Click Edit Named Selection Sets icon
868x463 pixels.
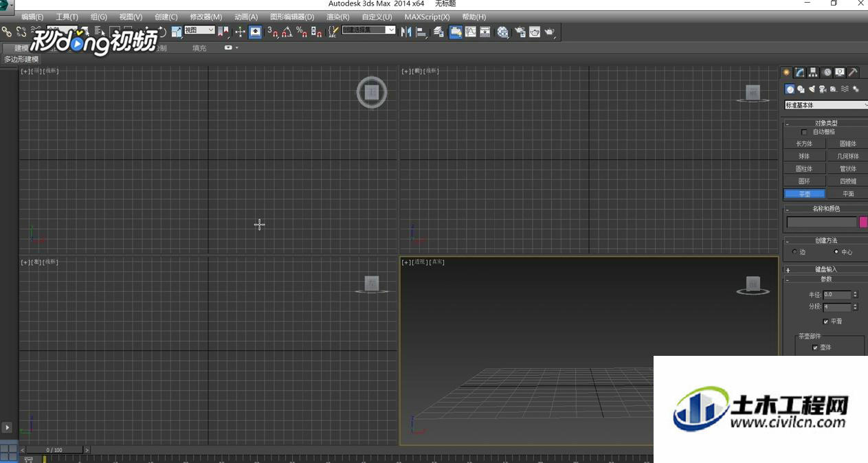(333, 32)
